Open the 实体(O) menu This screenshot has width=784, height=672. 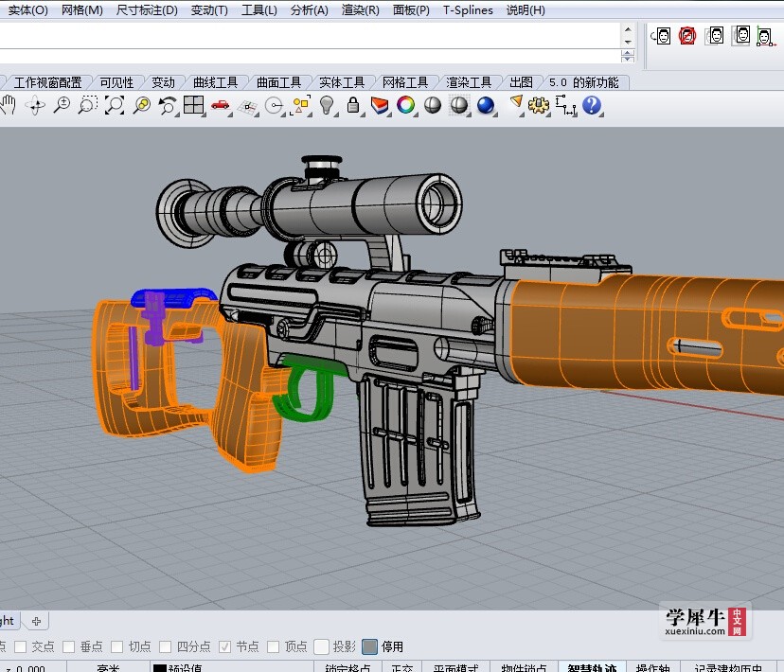click(27, 10)
